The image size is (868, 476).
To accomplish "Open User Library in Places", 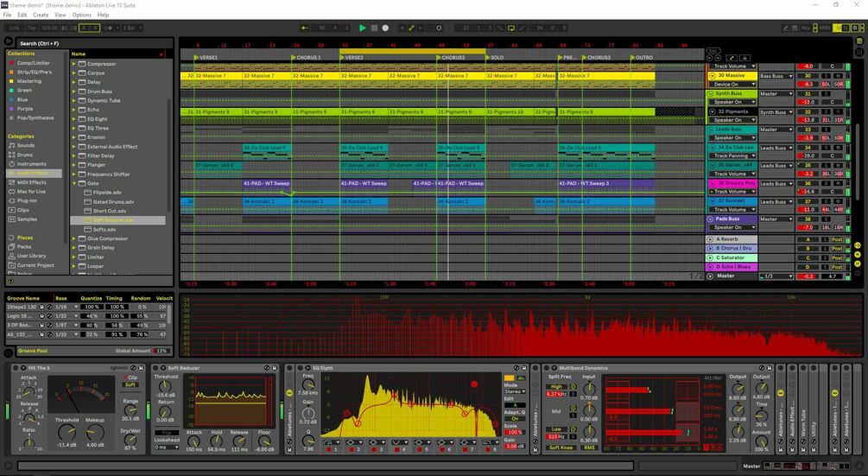I will pyautogui.click(x=32, y=256).
